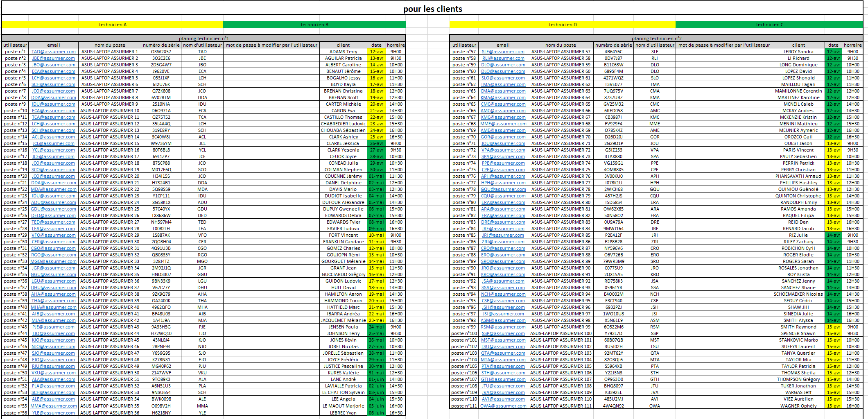Viewport: 868px width, 419px height.
Task: Click the VKU@assurmer.com link
Action: (54, 373)
